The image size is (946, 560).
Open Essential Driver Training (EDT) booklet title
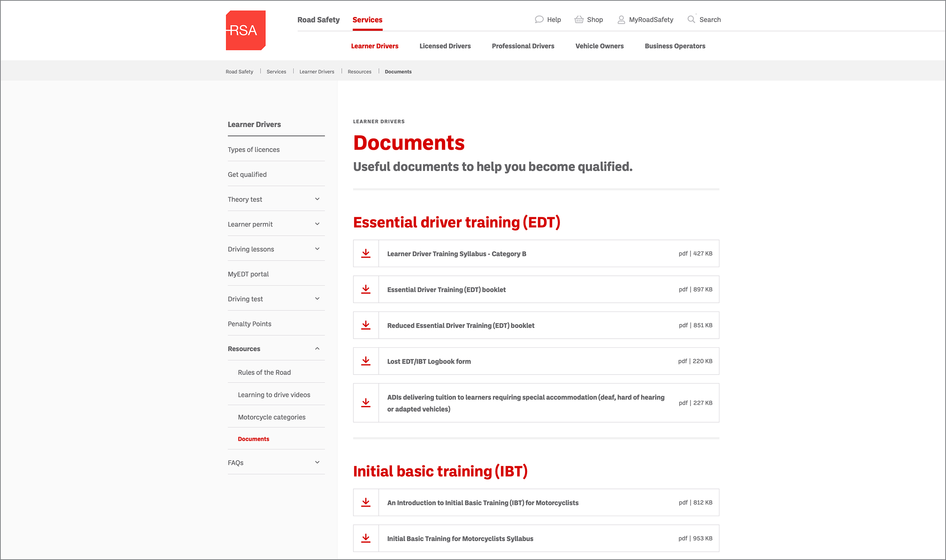tap(447, 290)
